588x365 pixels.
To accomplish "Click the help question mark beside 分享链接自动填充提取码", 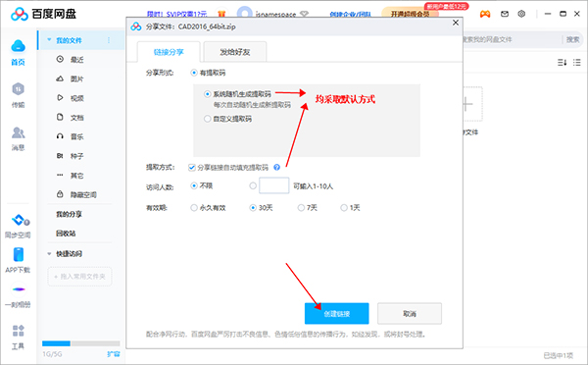I will click(276, 167).
